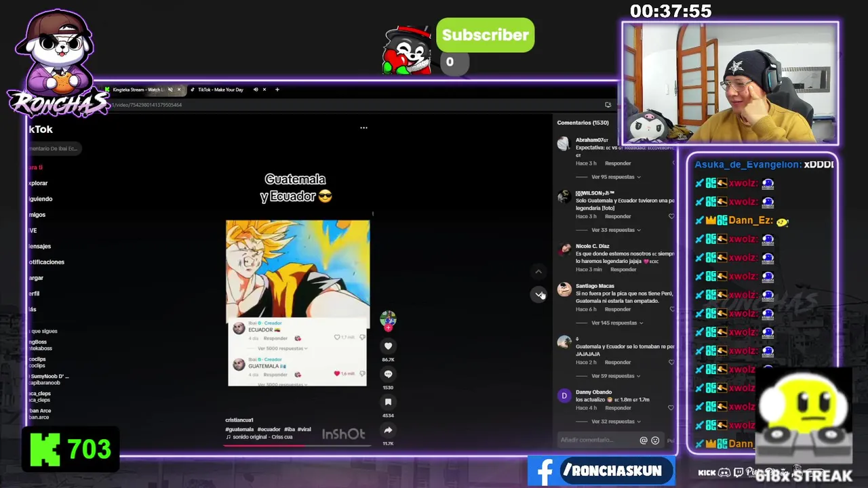This screenshot has height=488, width=868.
Task: Like Santiago Macas's comment with heart
Action: [671, 309]
